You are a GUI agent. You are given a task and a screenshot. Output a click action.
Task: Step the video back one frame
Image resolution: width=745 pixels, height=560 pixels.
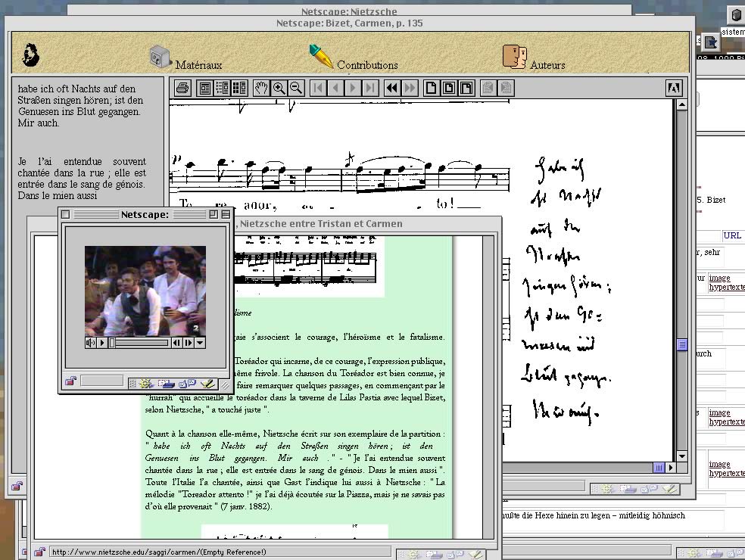176,343
